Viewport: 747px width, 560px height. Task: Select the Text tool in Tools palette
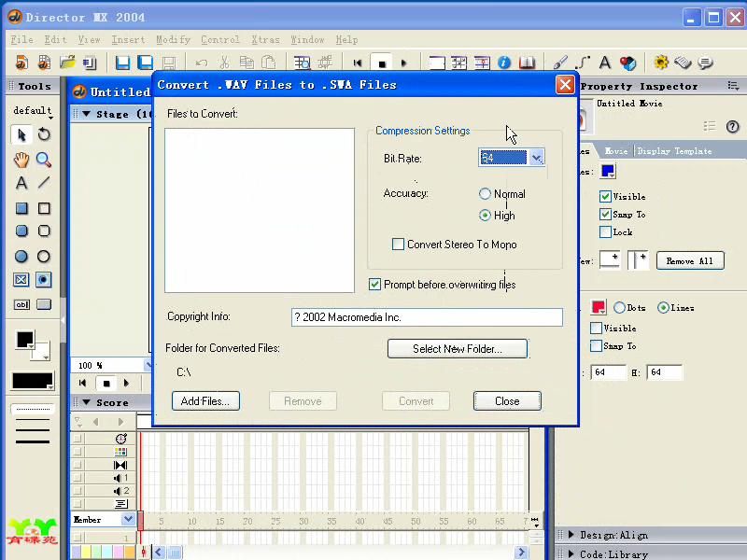coord(21,183)
